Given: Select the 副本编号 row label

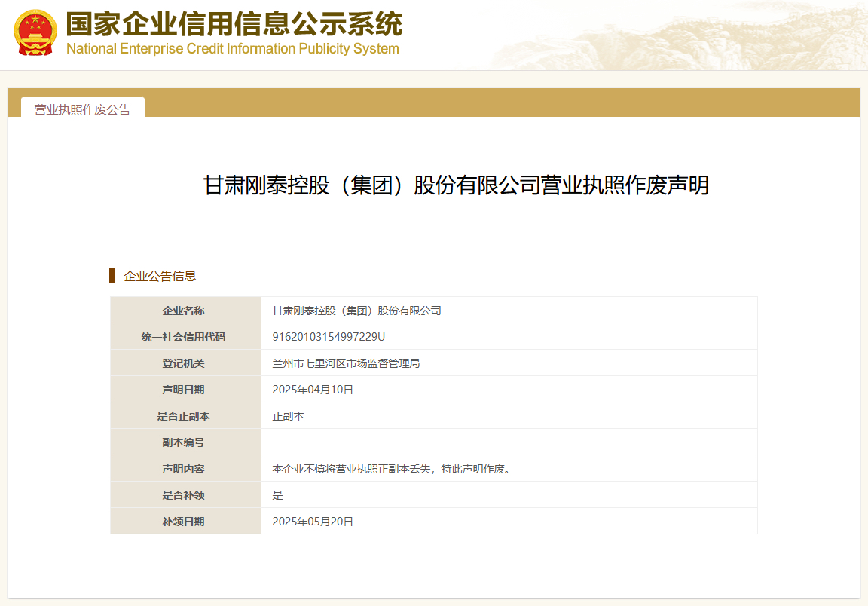Looking at the screenshot, I should (183, 442).
